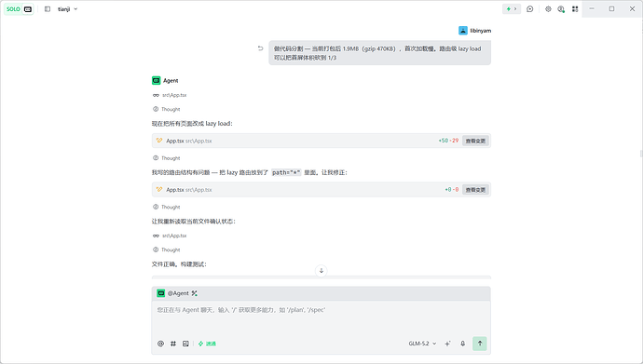Click the green Agent avatar icon
This screenshot has width=643, height=364.
157,81
